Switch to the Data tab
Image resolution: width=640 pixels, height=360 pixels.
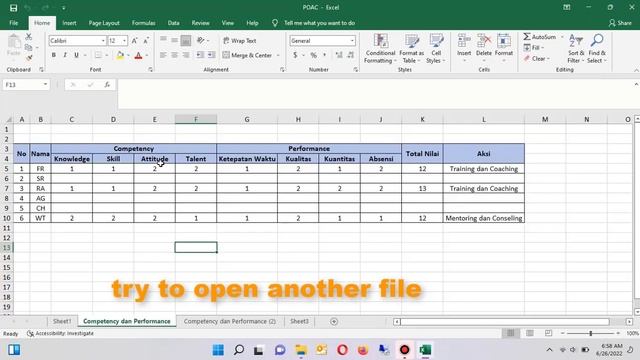coord(173,23)
